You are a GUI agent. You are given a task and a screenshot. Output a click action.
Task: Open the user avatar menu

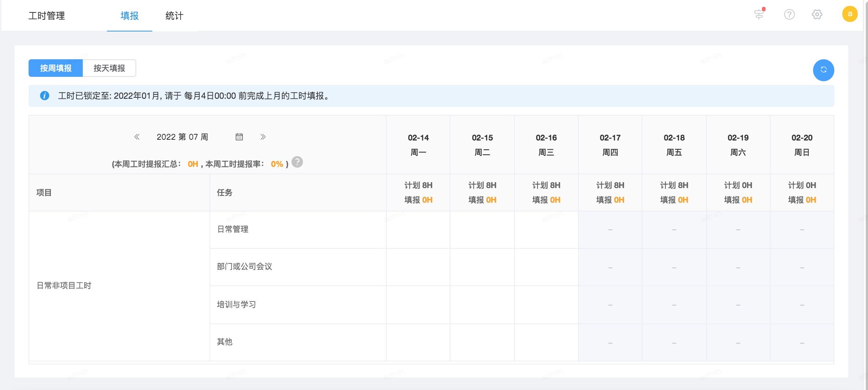(850, 14)
